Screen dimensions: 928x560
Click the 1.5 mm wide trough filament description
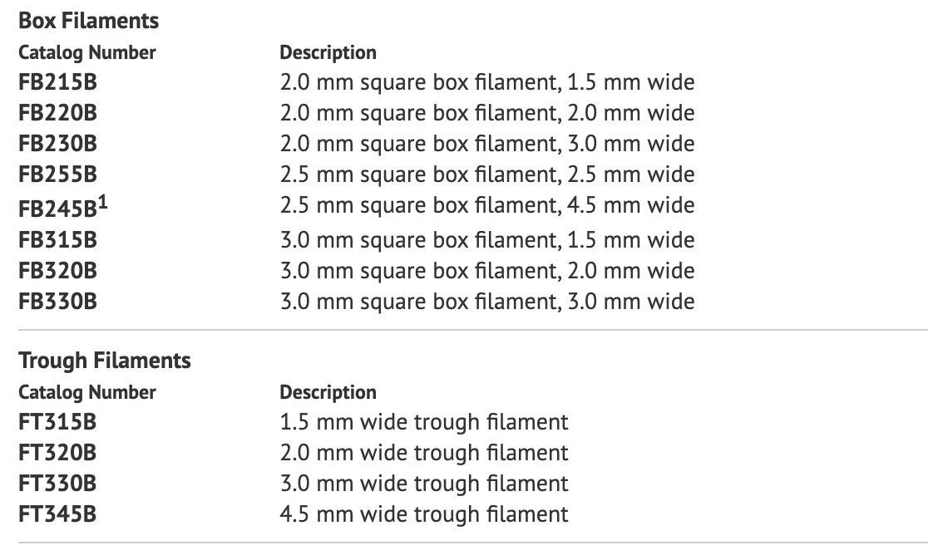pos(424,422)
